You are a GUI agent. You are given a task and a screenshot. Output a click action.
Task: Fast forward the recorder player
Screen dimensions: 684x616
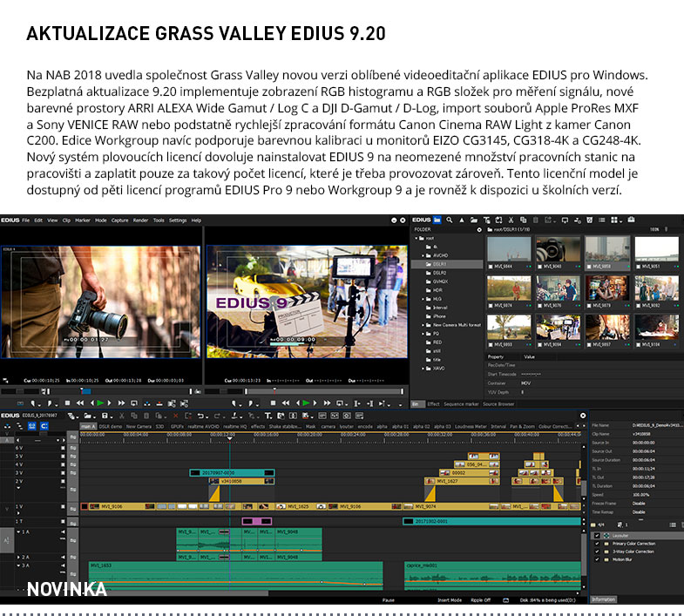pyautogui.click(x=327, y=403)
